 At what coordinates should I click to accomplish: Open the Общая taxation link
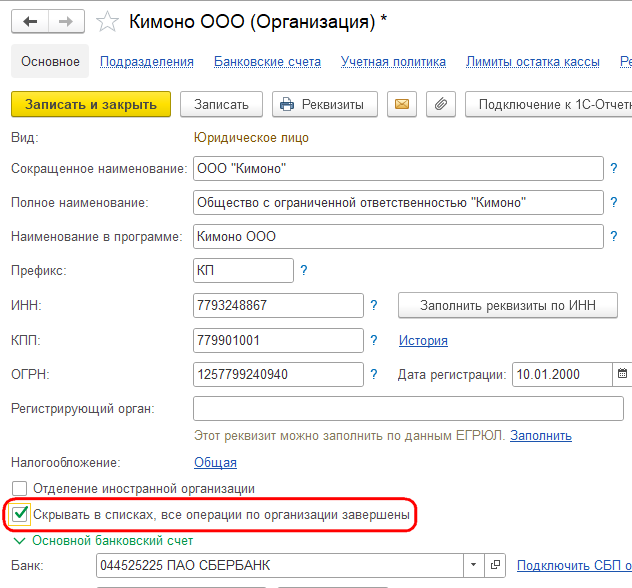pyautogui.click(x=215, y=462)
